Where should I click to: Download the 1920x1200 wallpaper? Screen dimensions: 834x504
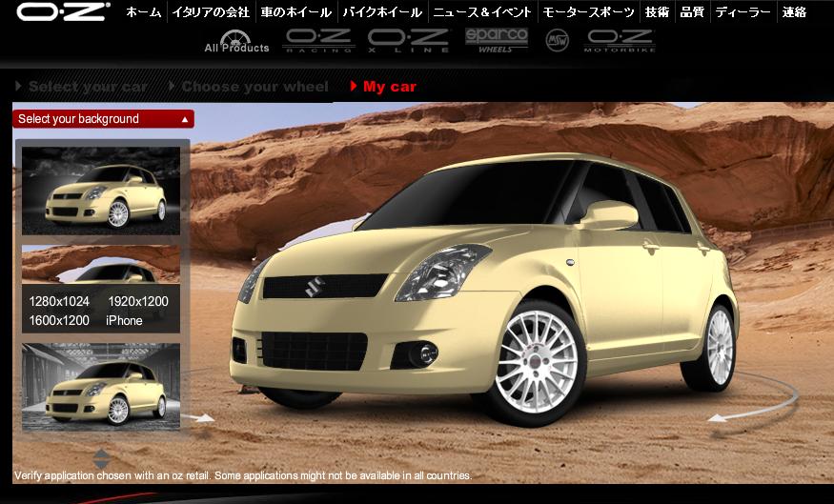tap(138, 301)
